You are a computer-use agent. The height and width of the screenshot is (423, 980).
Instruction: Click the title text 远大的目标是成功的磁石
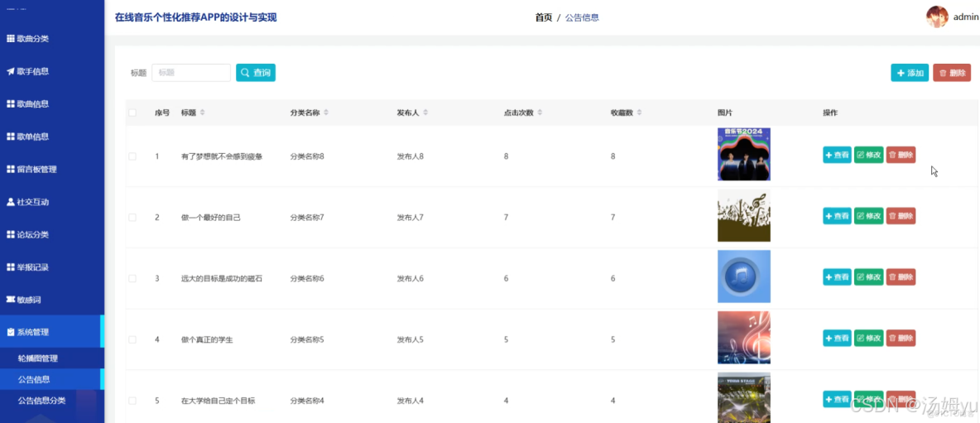coord(222,279)
